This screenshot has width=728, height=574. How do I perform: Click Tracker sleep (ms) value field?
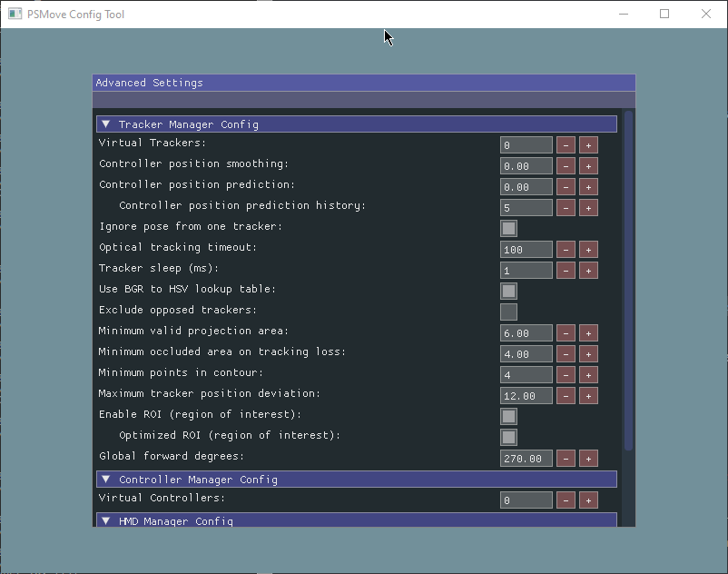click(526, 271)
